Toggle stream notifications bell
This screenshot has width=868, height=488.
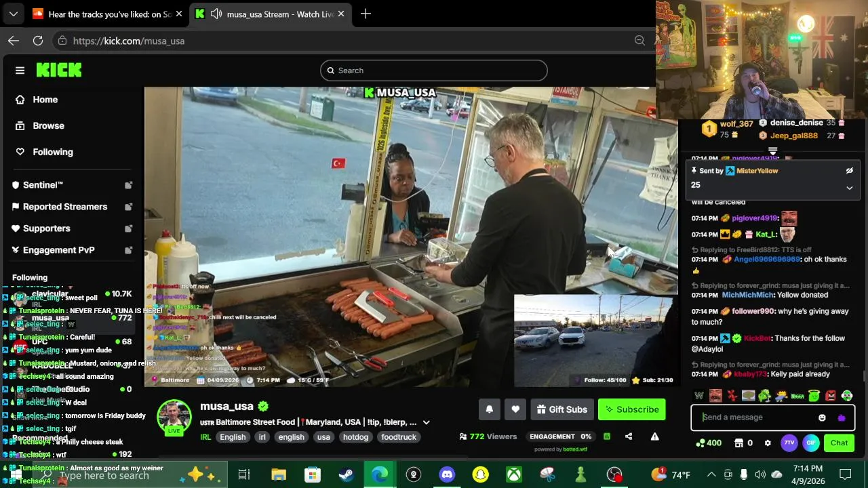pos(489,409)
